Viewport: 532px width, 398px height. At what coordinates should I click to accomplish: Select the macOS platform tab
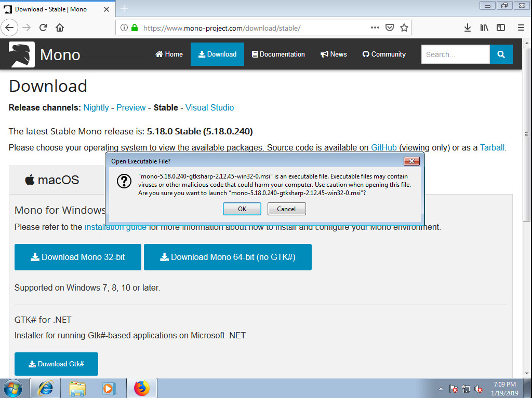(52, 180)
